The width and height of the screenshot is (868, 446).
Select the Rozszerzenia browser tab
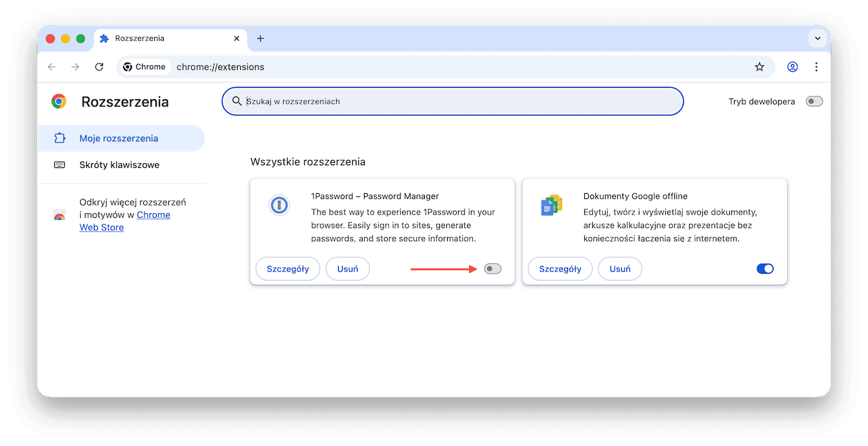pos(170,38)
